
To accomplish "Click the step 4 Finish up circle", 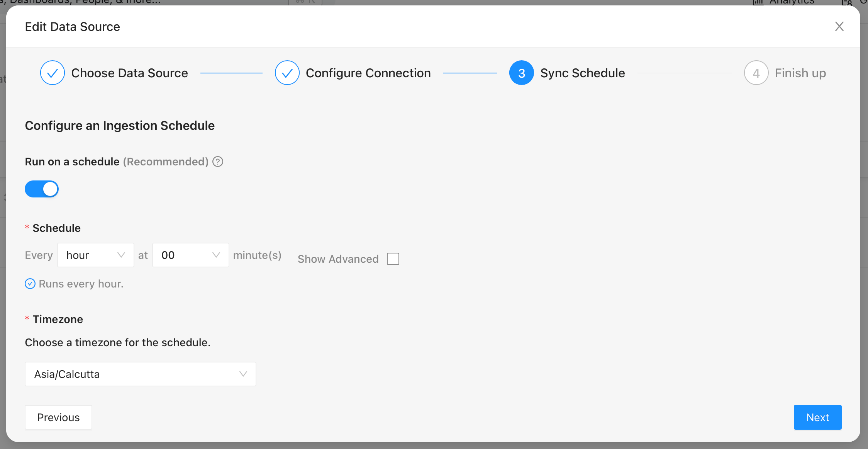I will [x=756, y=73].
